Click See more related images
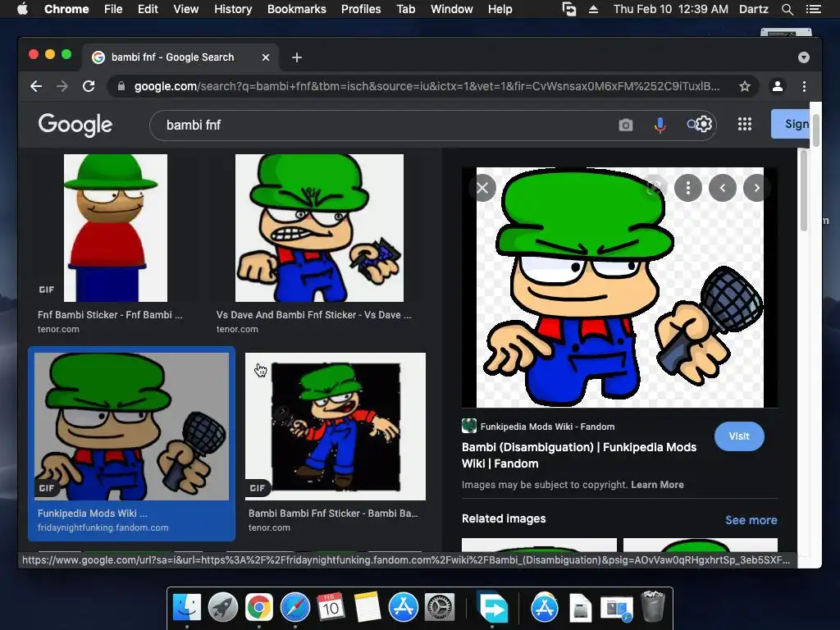 [751, 520]
